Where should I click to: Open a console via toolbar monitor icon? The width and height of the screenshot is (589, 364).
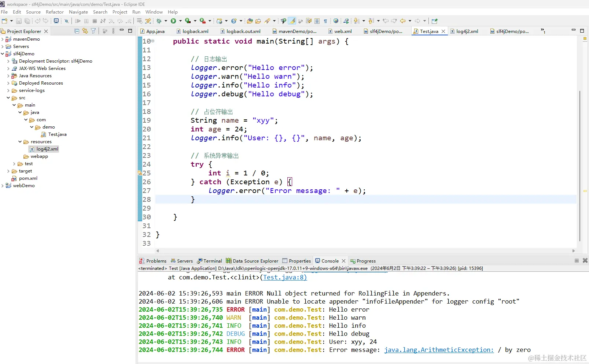tap(56, 21)
